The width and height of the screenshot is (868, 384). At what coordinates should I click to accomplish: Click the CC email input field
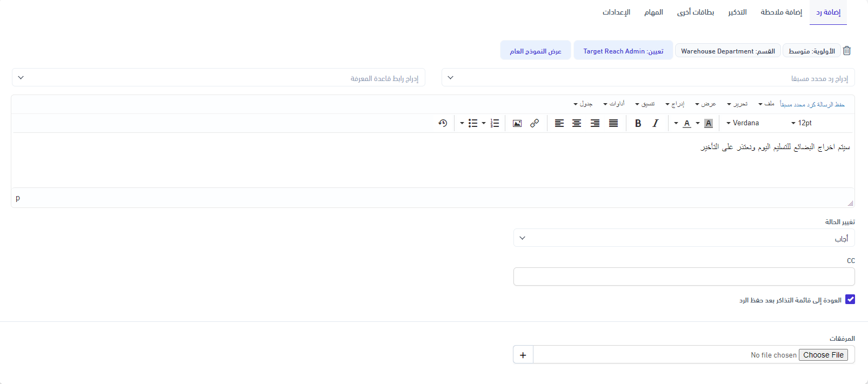[684, 277]
